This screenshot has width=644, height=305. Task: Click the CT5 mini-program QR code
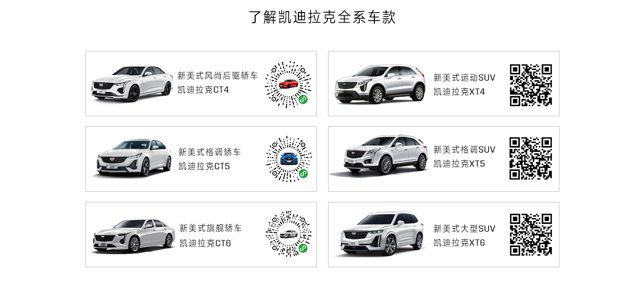tap(289, 159)
